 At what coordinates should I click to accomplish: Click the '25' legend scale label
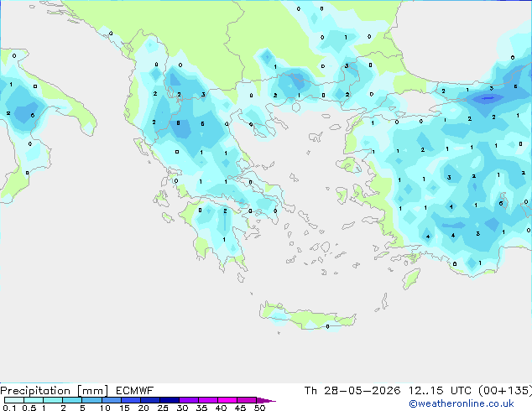pyautogui.click(x=163, y=408)
